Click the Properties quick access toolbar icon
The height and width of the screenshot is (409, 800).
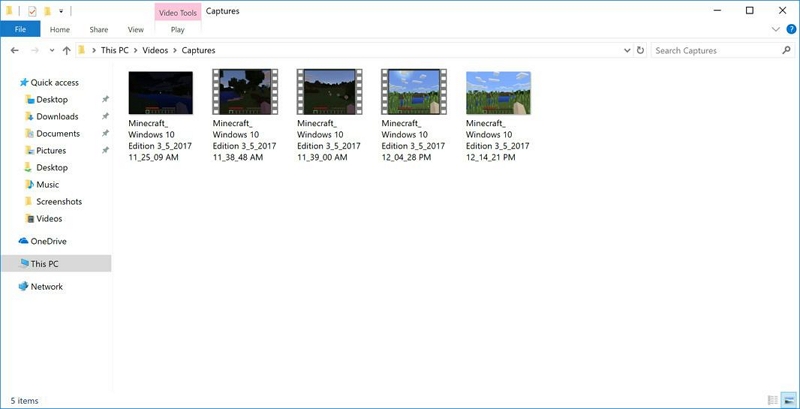tap(32, 11)
